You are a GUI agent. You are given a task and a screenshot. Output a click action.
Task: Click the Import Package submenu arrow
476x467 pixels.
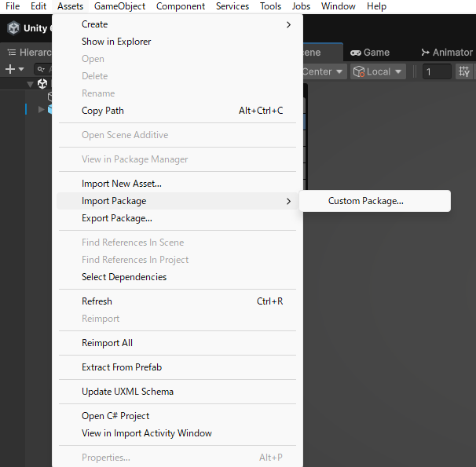288,202
